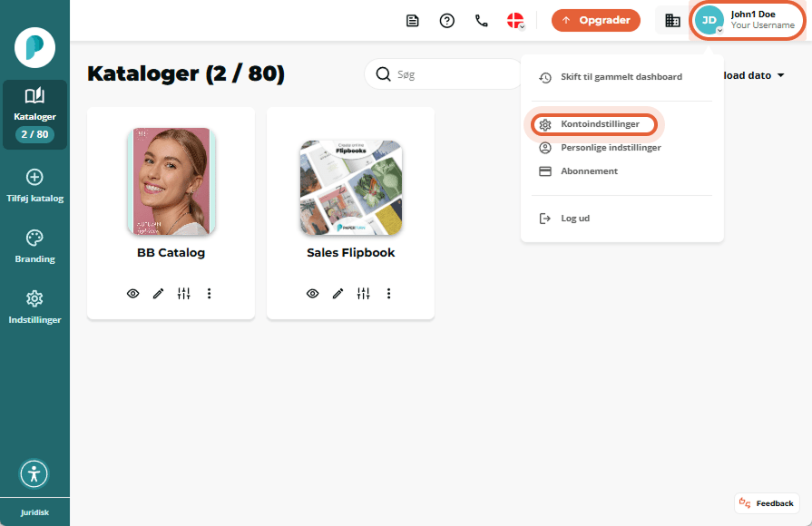Edit BB Catalog with pencil icon
The height and width of the screenshot is (526, 812).
[159, 294]
